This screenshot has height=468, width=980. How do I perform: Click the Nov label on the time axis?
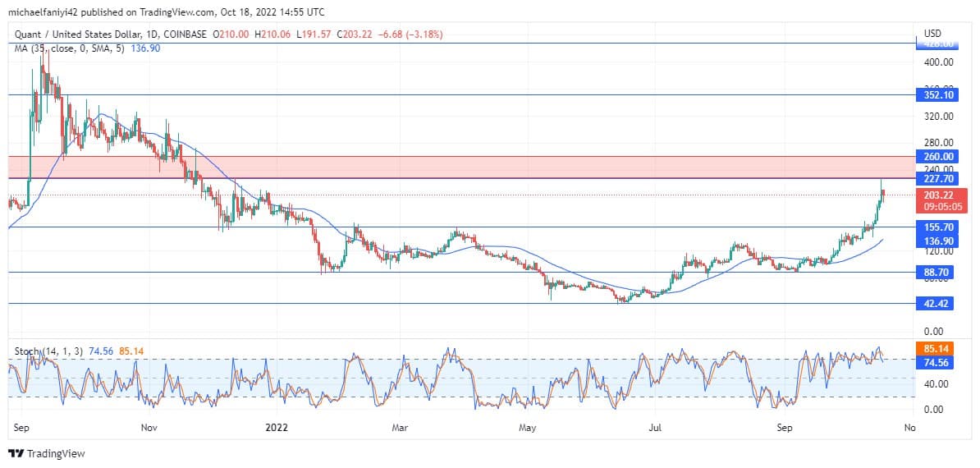pyautogui.click(x=149, y=428)
